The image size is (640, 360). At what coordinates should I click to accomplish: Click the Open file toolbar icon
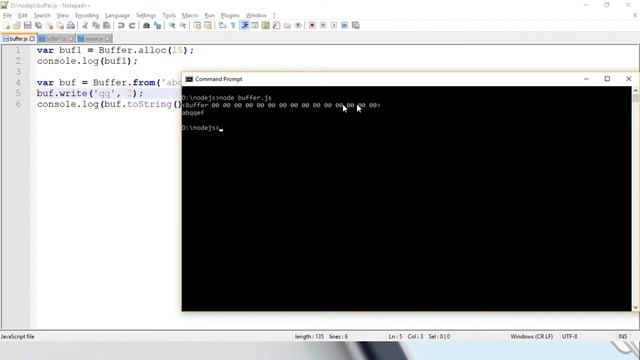tap(17, 25)
